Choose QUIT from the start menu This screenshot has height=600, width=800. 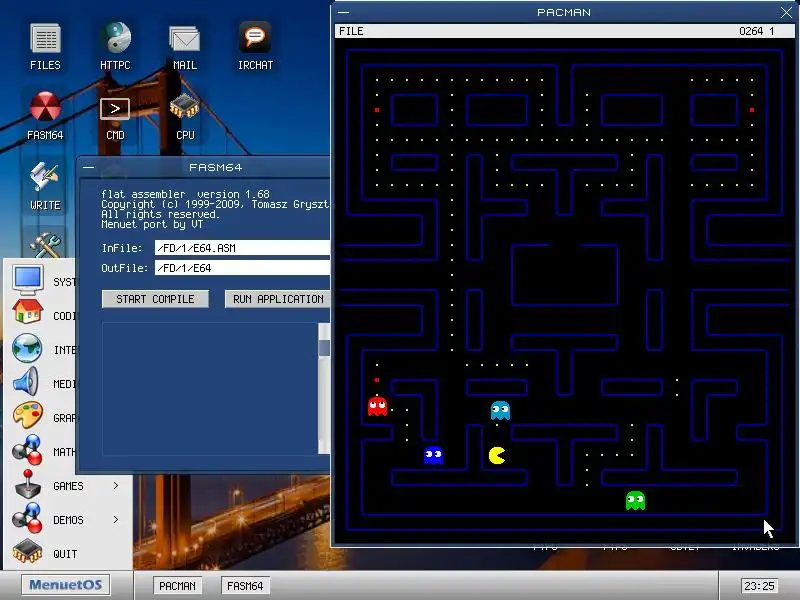point(65,554)
